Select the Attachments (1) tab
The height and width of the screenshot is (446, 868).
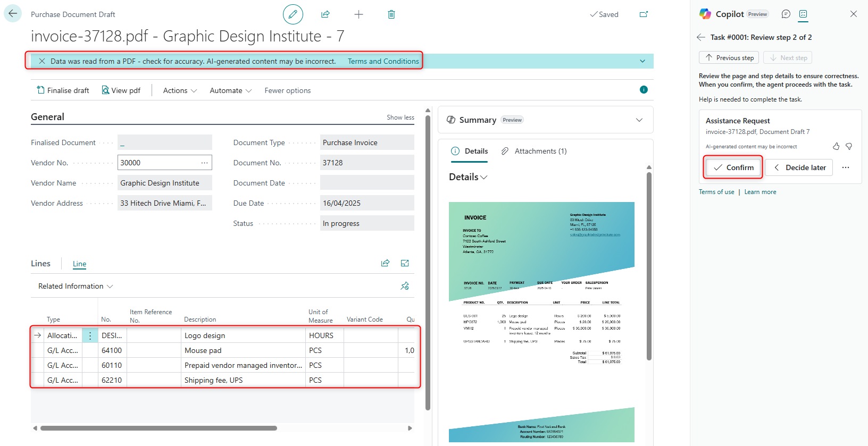[534, 151]
